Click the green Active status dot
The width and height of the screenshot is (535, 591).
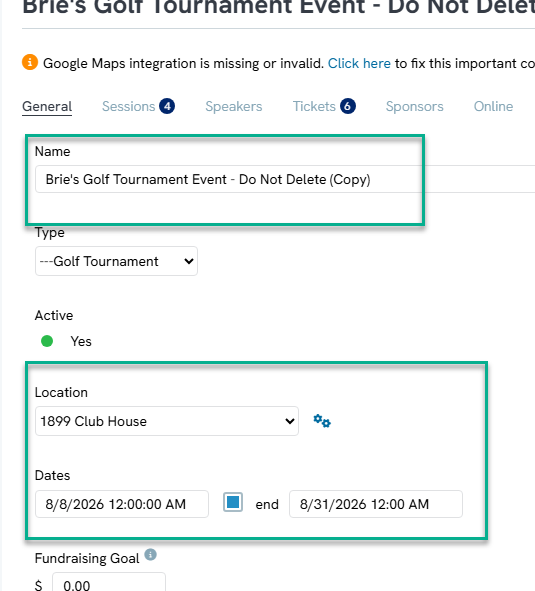coord(47,341)
